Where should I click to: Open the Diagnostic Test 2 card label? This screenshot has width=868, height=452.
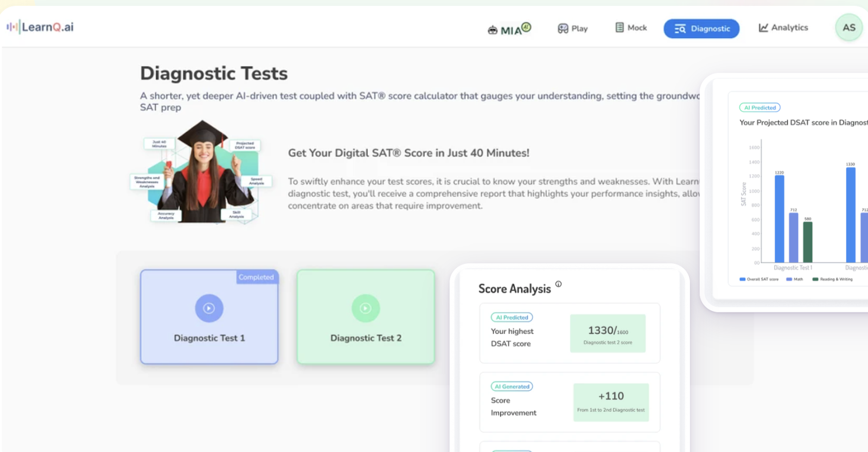[x=366, y=338]
